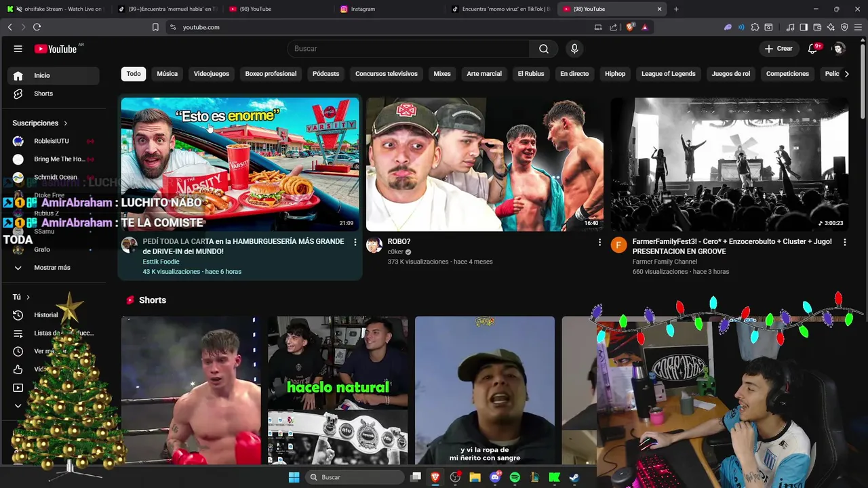Open Historial in the sidebar

click(x=46, y=315)
